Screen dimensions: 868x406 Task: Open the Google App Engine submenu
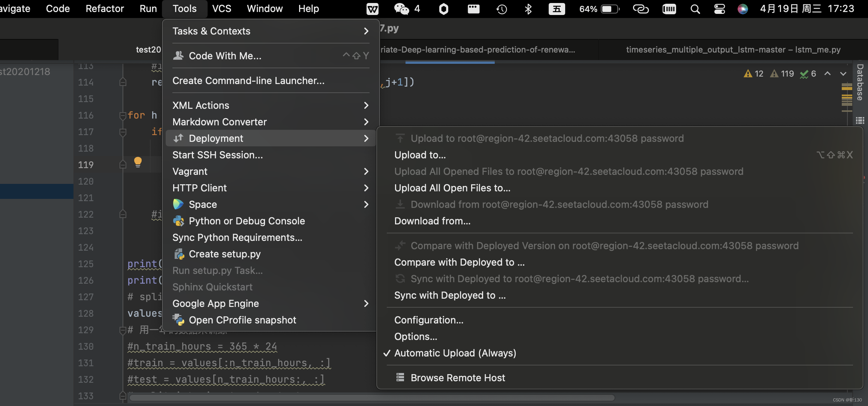tap(216, 303)
